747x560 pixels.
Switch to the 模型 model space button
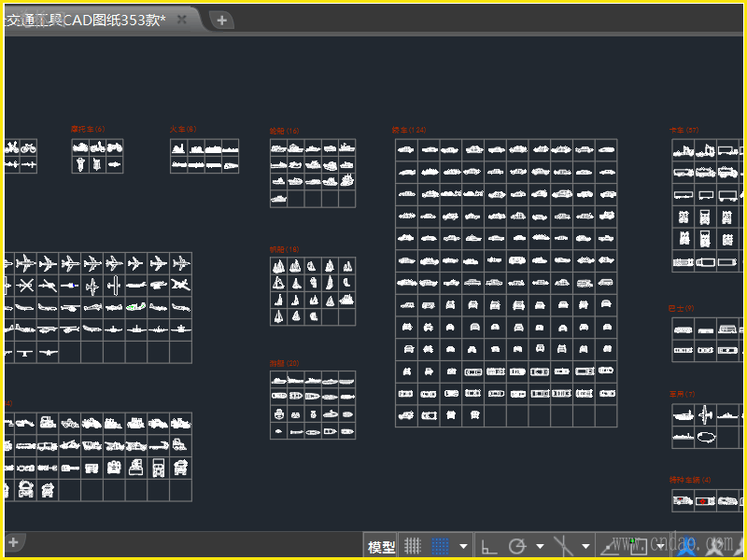(381, 547)
